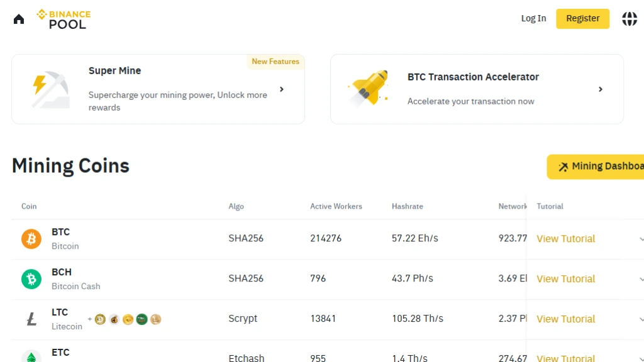The height and width of the screenshot is (362, 644).
Task: Click the Super Mine pickaxe icon
Action: 50,89
